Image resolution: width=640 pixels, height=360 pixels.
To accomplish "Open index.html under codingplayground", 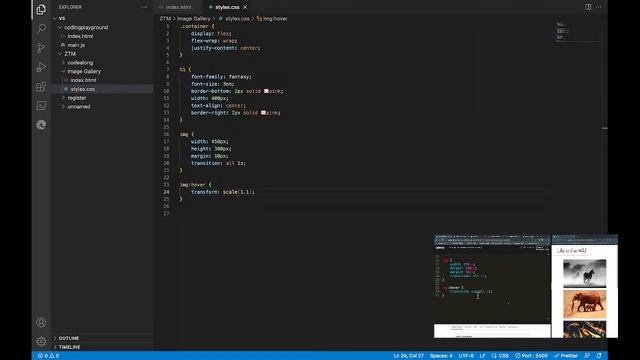I will point(80,36).
